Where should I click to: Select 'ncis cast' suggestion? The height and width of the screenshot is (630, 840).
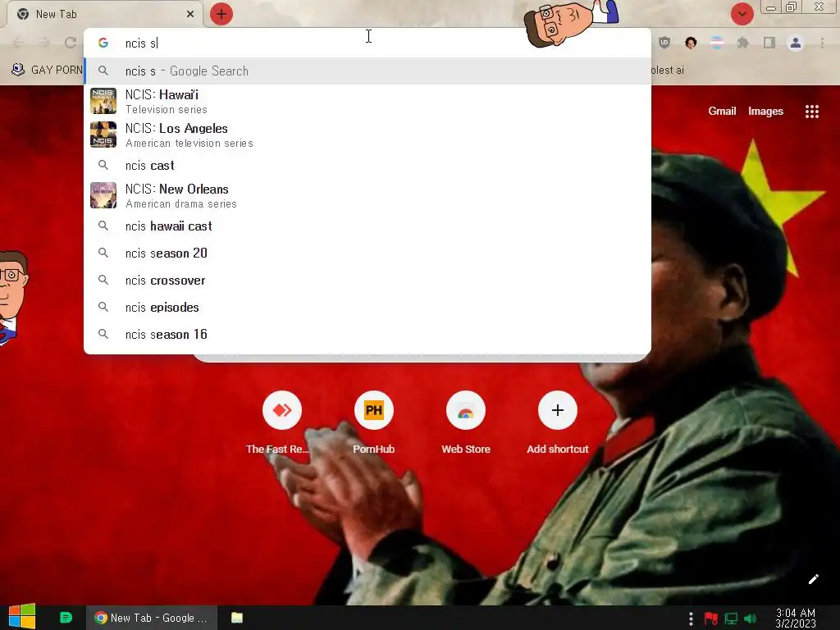point(367,166)
